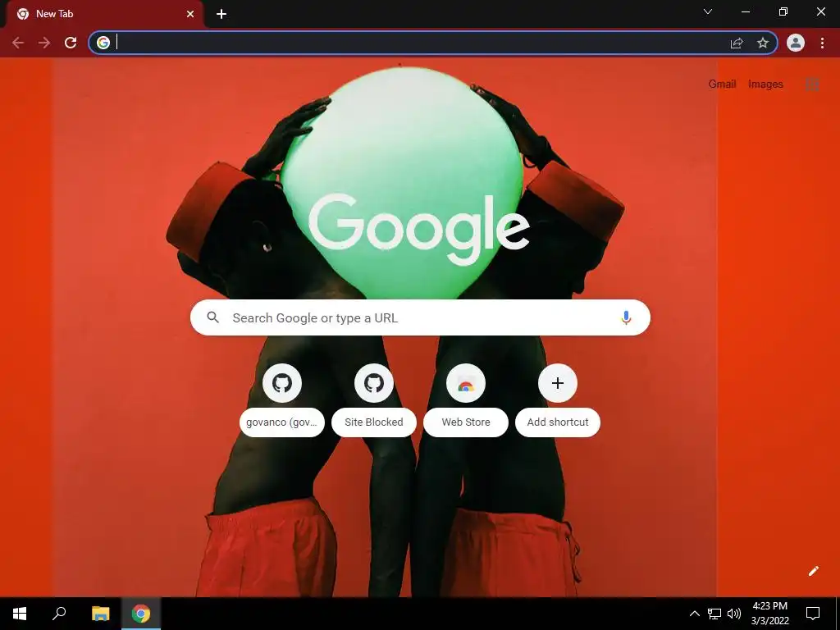Reload the page
The width and height of the screenshot is (840, 630).
[x=71, y=43]
